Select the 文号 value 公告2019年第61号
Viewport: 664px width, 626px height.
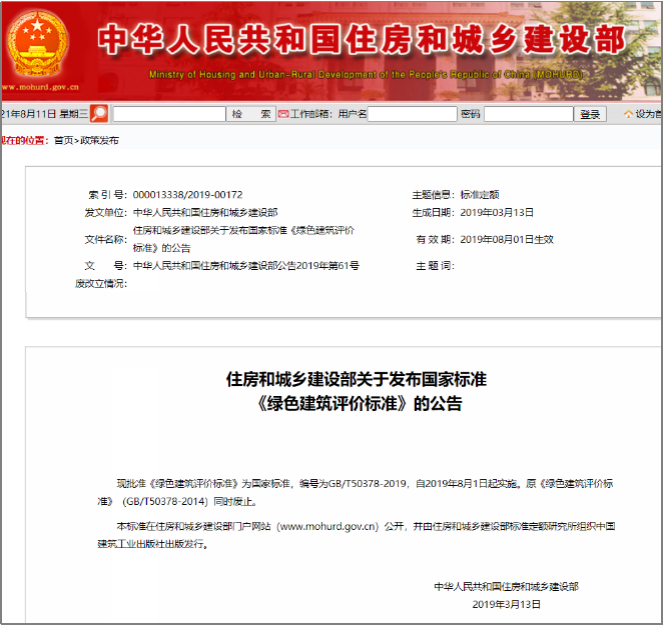[246, 266]
